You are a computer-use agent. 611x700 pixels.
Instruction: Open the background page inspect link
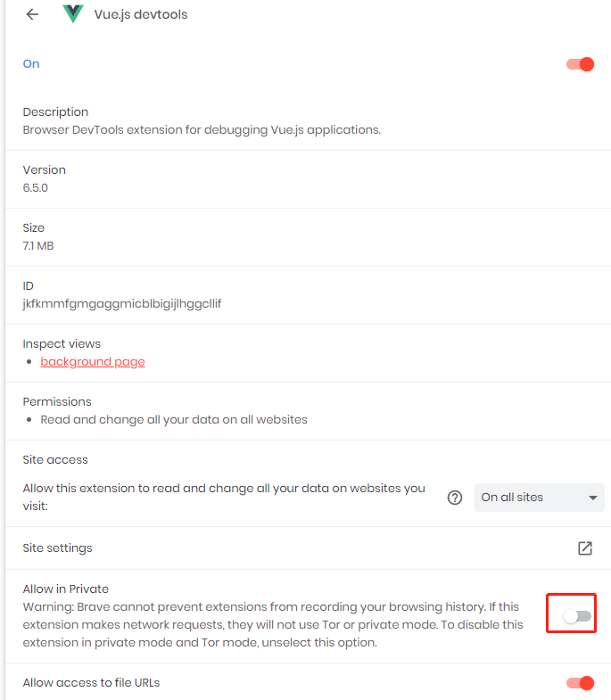(93, 362)
